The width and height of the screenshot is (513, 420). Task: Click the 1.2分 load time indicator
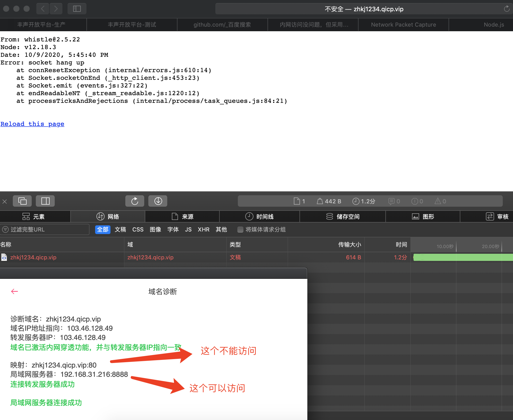click(364, 201)
